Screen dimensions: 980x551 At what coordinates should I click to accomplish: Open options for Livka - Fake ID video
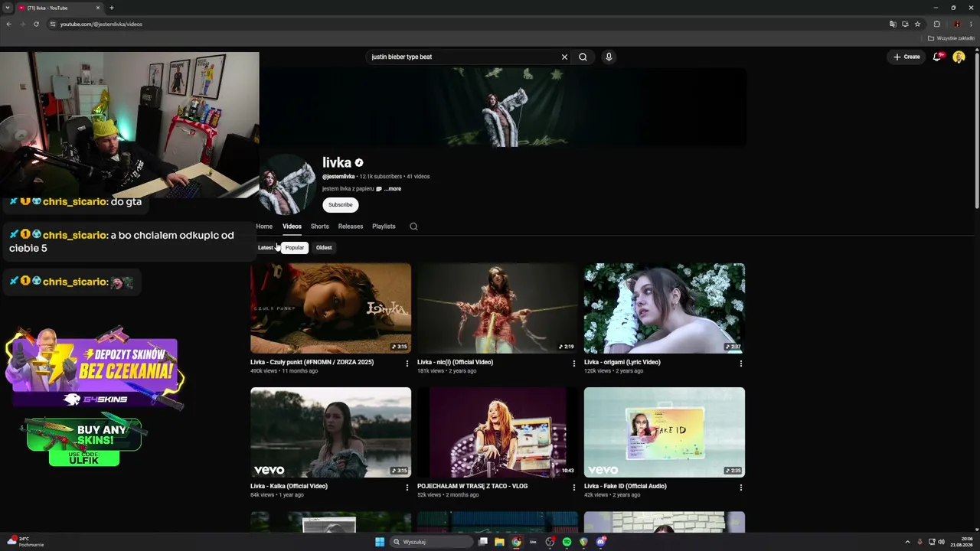click(740, 487)
